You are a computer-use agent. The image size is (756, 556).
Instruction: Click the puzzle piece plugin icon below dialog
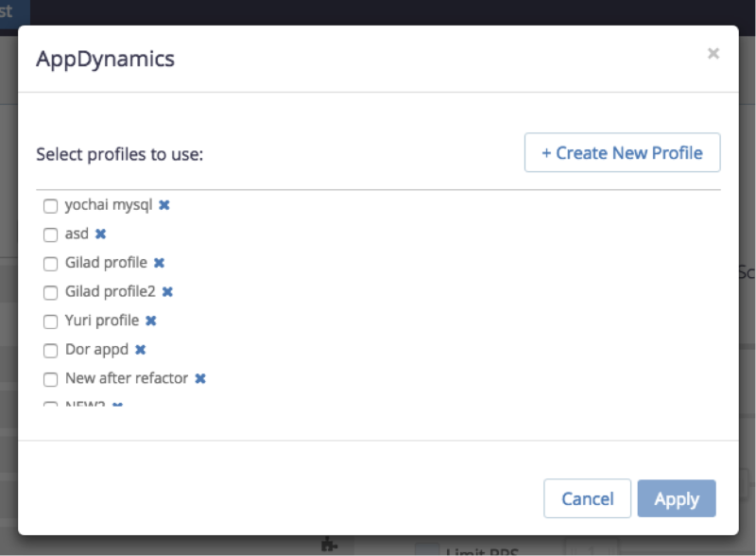click(x=329, y=545)
